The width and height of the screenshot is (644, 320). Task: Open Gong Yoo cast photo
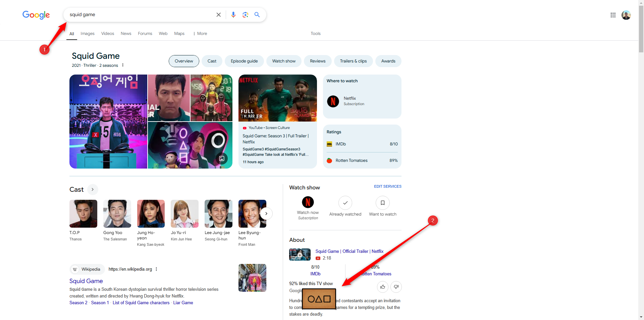click(x=117, y=214)
